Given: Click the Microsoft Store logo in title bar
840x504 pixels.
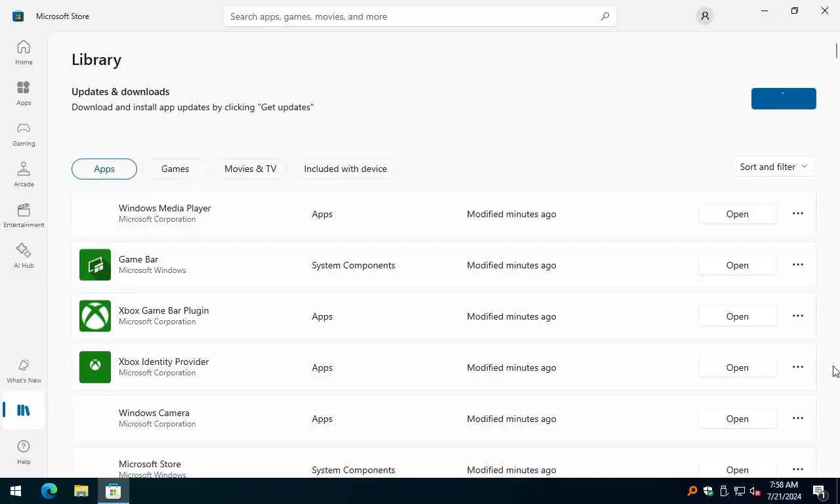Looking at the screenshot, I should coord(18,16).
